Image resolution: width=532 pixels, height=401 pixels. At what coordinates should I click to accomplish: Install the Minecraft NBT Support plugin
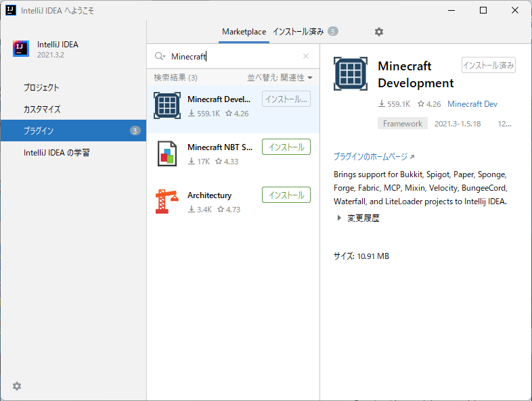[286, 147]
